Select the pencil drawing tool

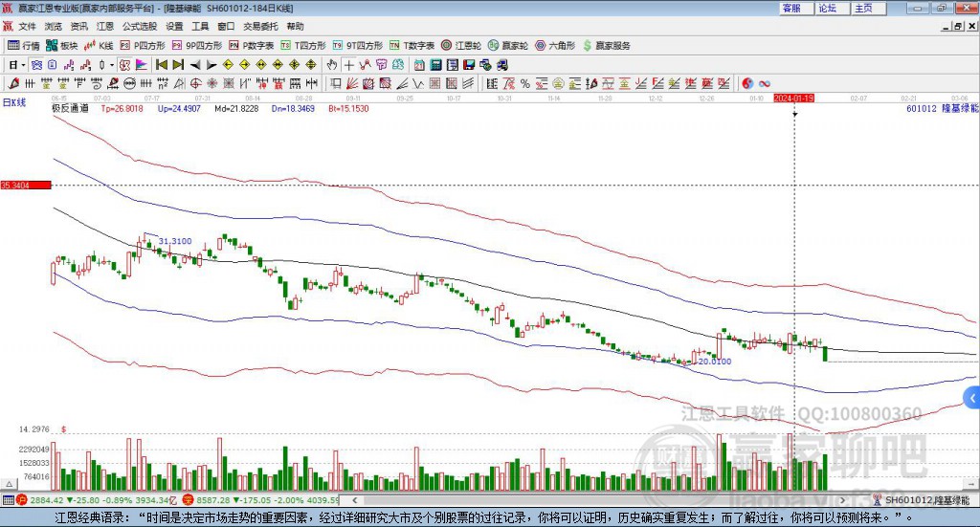13,83
